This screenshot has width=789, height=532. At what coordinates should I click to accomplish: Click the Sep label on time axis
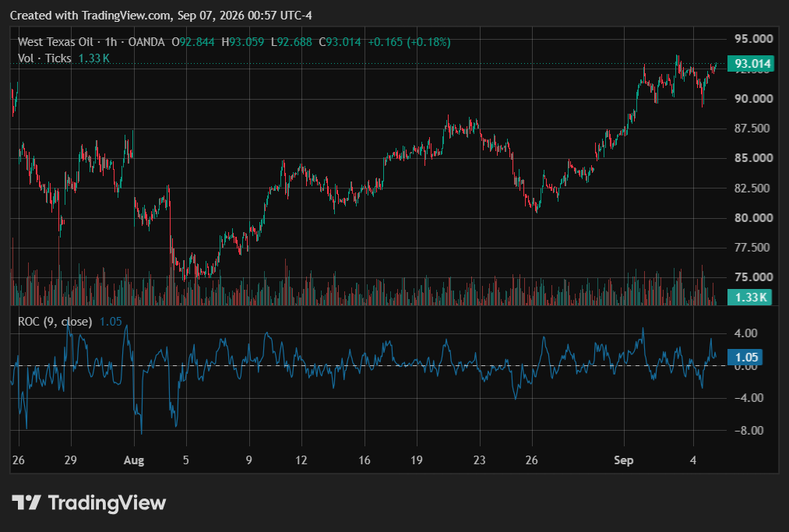[623, 460]
